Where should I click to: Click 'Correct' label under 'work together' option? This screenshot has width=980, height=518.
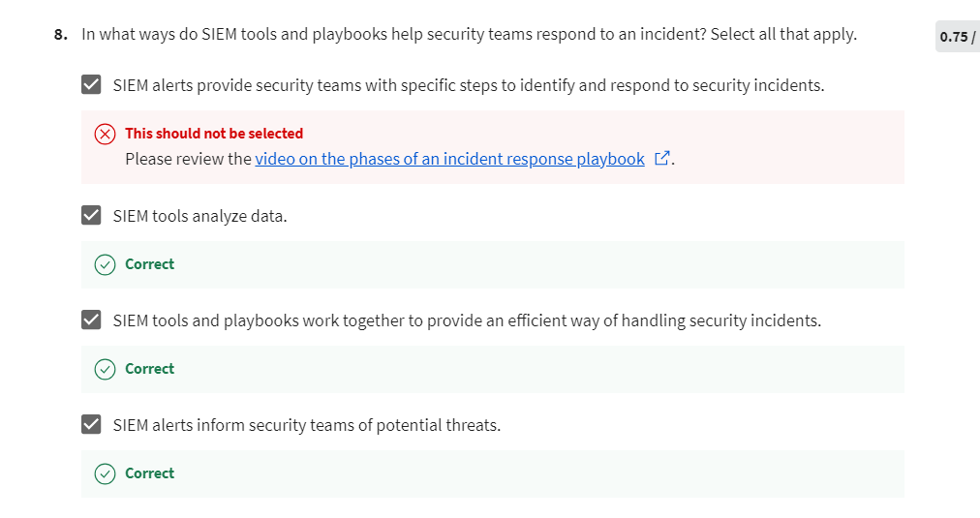149,369
